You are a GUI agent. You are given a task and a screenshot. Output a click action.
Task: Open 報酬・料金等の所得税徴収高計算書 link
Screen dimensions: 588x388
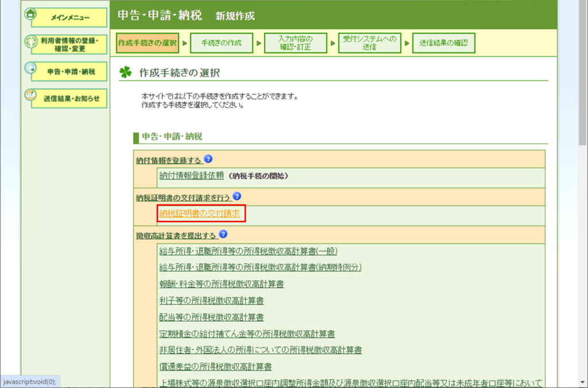point(221,284)
